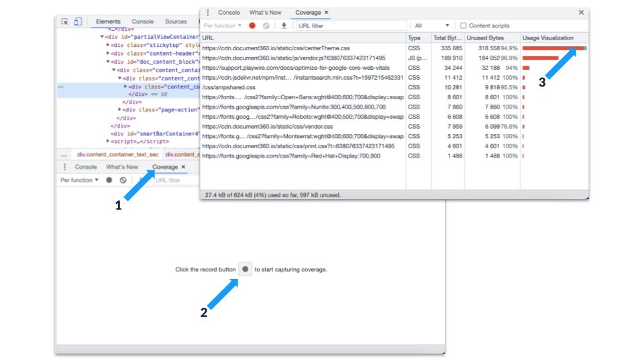Sort by the Total Bytes column header
This screenshot has width=644, height=362.
[x=447, y=38]
